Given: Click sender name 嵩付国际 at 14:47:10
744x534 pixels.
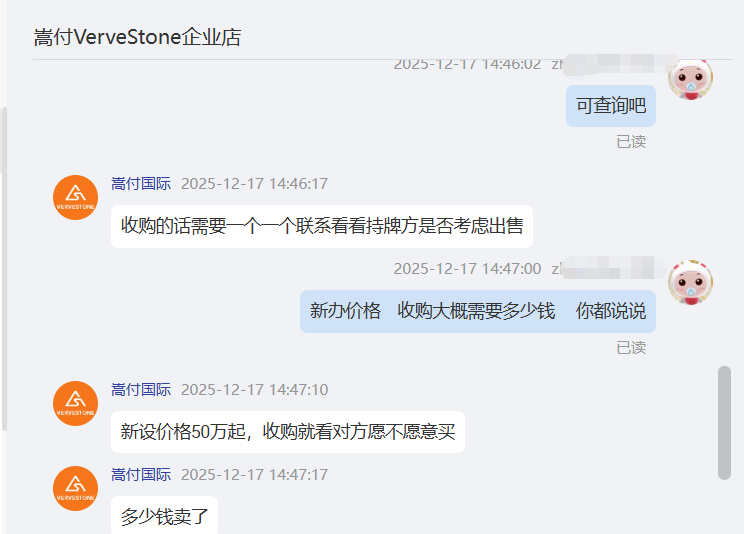Looking at the screenshot, I should 141,390.
